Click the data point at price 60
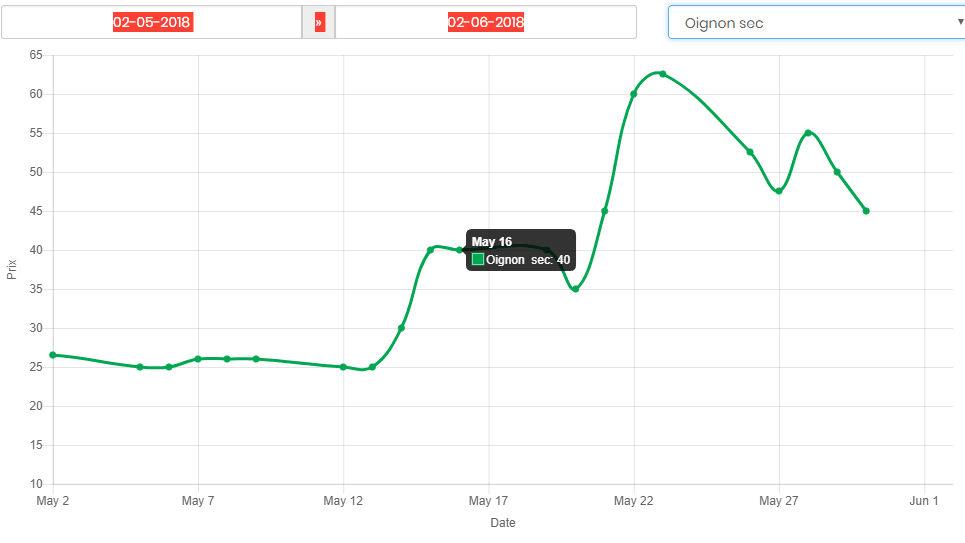This screenshot has width=965, height=543. click(634, 94)
